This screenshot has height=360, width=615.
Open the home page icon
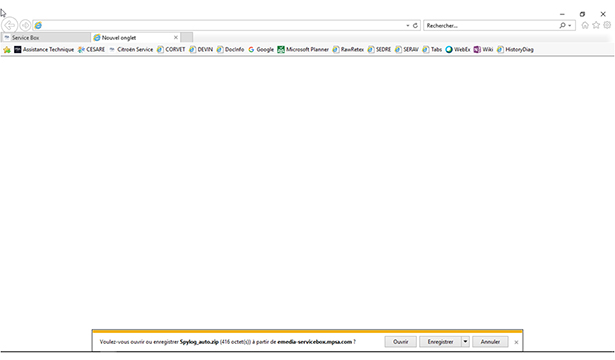[x=585, y=25]
